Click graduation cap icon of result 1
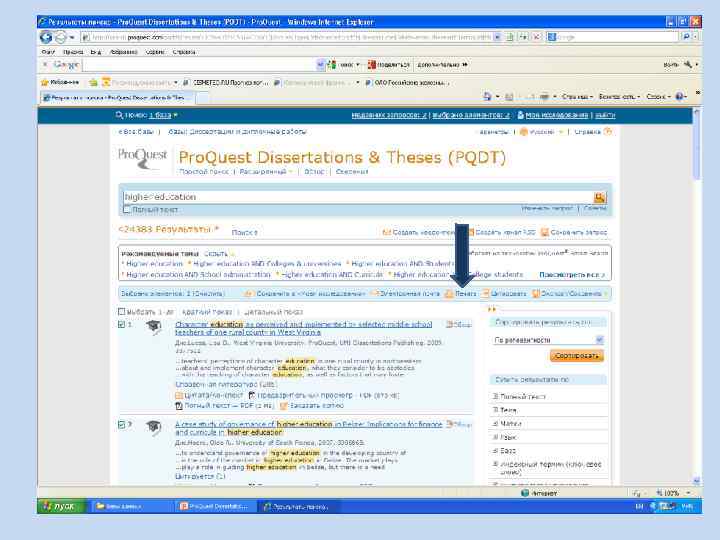The image size is (720, 540). (x=154, y=327)
